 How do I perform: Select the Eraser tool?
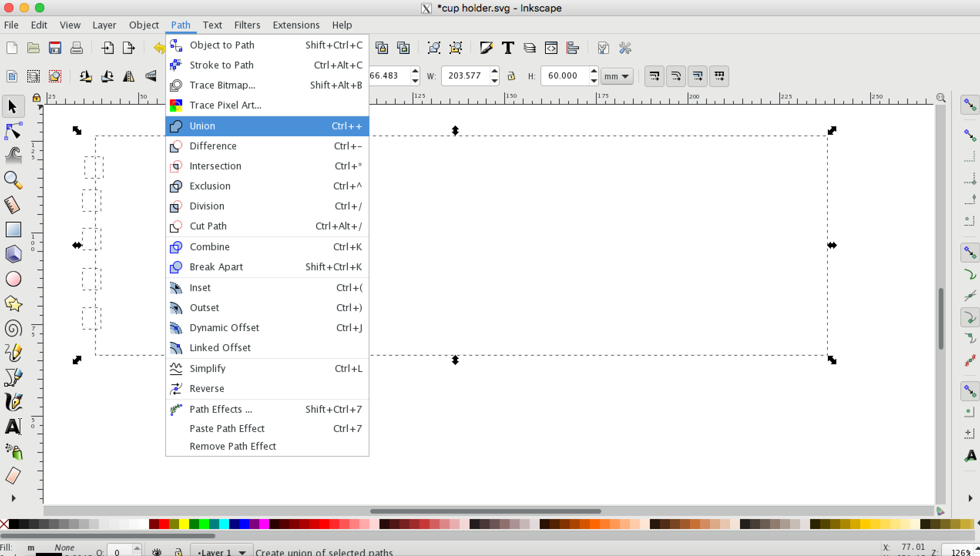pyautogui.click(x=13, y=476)
